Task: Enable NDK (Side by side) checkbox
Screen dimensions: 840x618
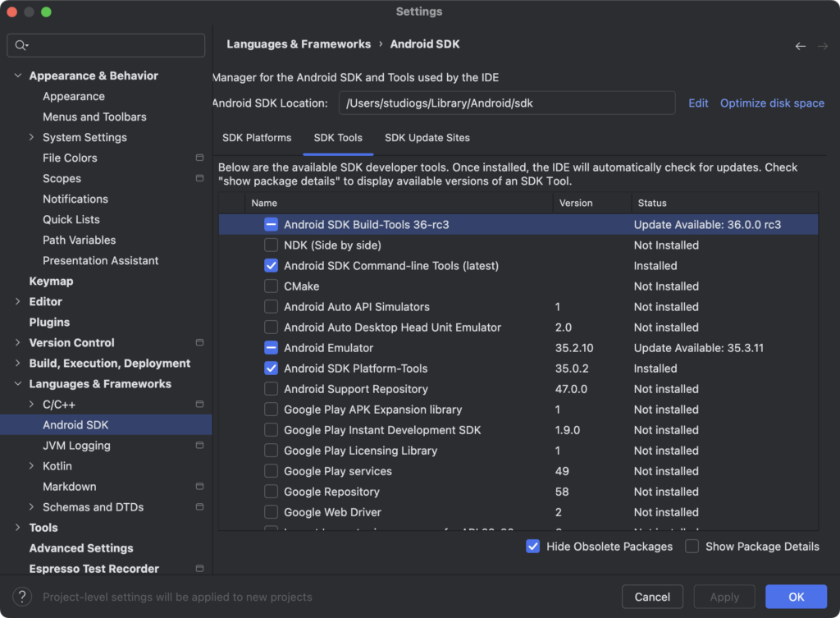Action: (x=271, y=245)
